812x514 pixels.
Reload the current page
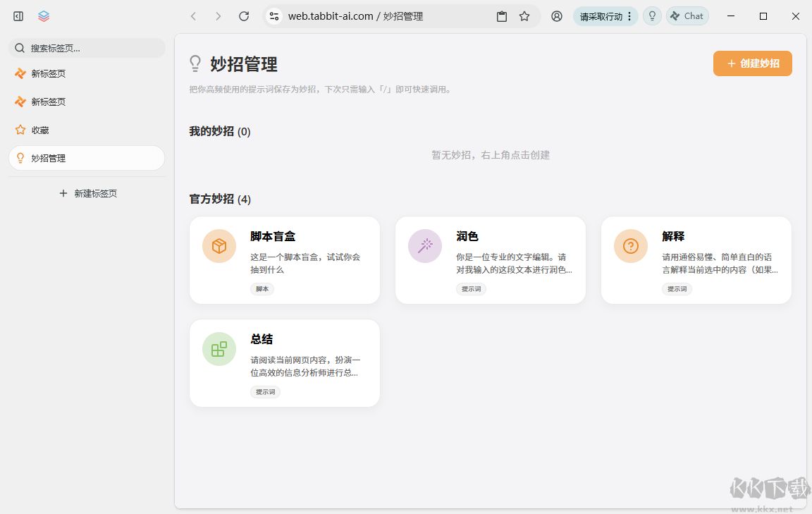point(243,16)
